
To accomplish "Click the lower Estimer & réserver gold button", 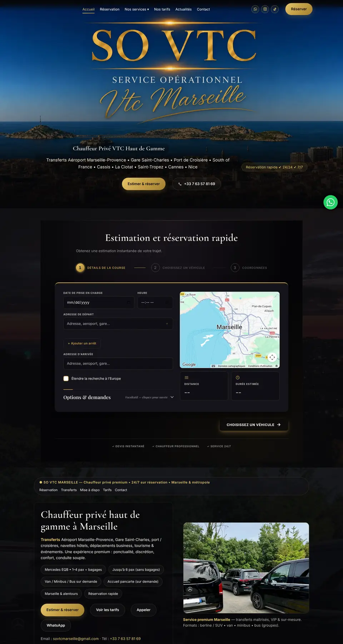I will click(x=63, y=610).
